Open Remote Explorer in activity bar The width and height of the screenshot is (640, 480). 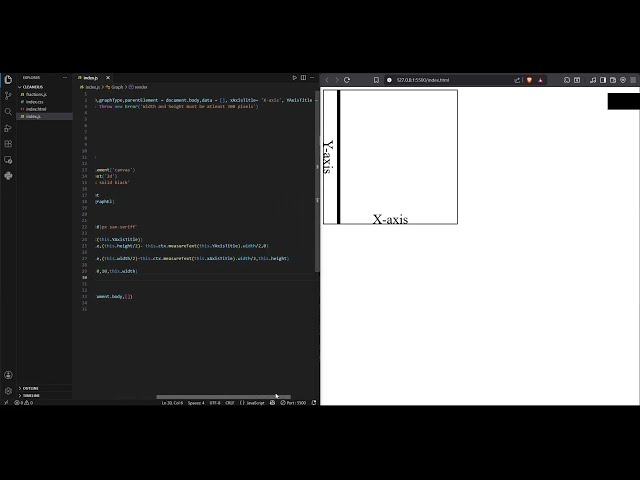(8, 160)
